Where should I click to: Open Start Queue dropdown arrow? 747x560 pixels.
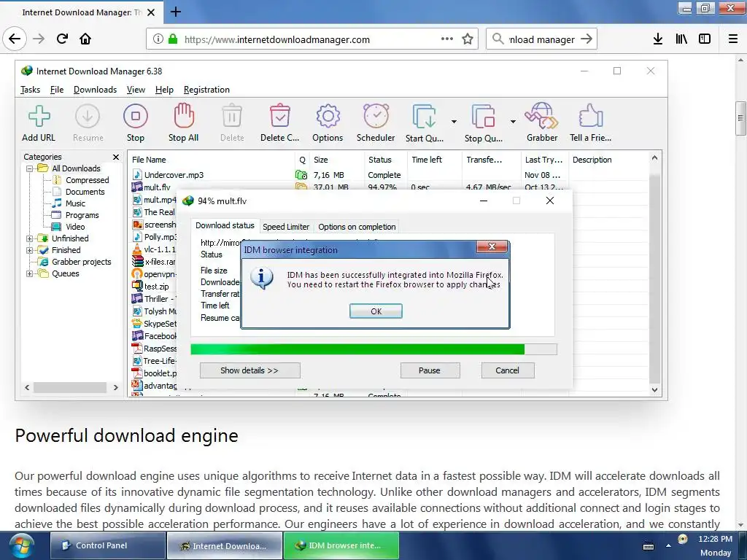coord(454,122)
